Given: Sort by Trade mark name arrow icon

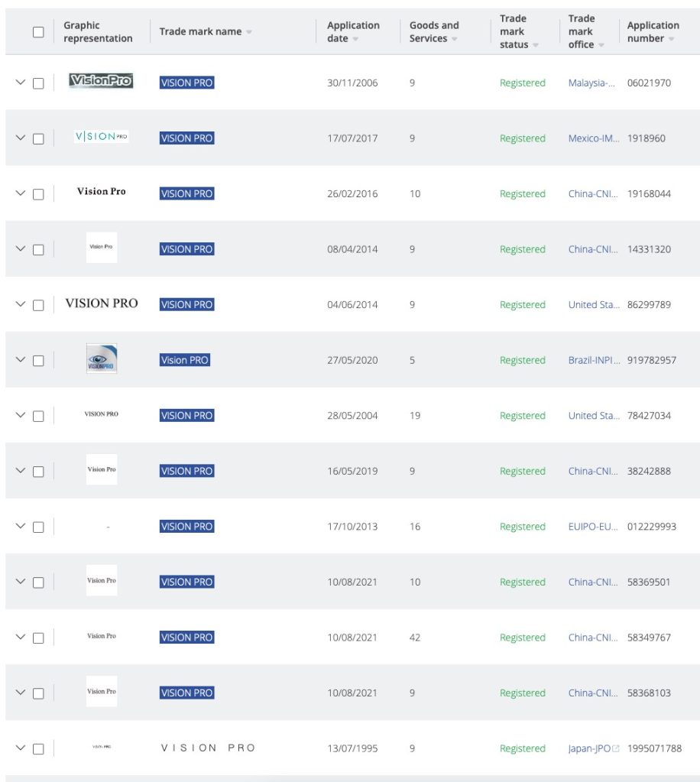Looking at the screenshot, I should 250,32.
